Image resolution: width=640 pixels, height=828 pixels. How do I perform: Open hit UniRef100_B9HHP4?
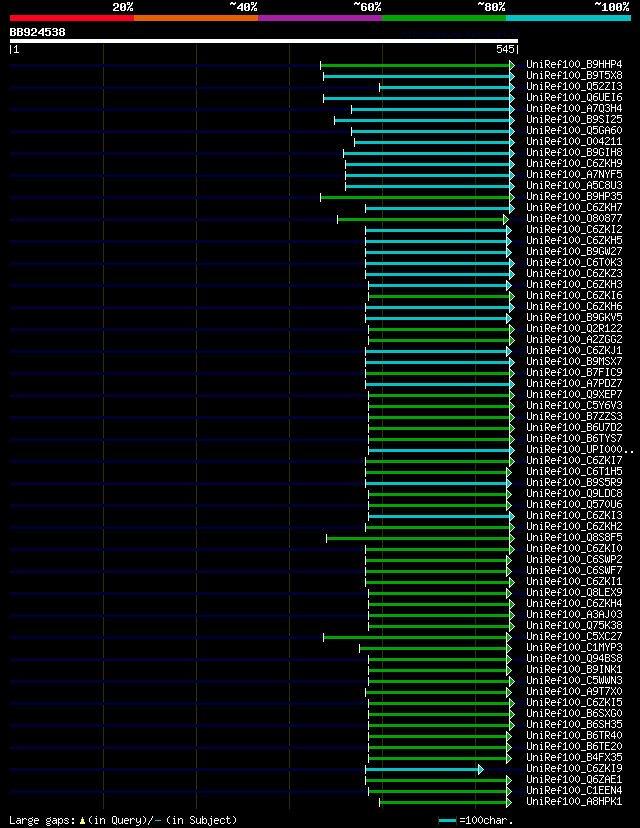(574, 64)
